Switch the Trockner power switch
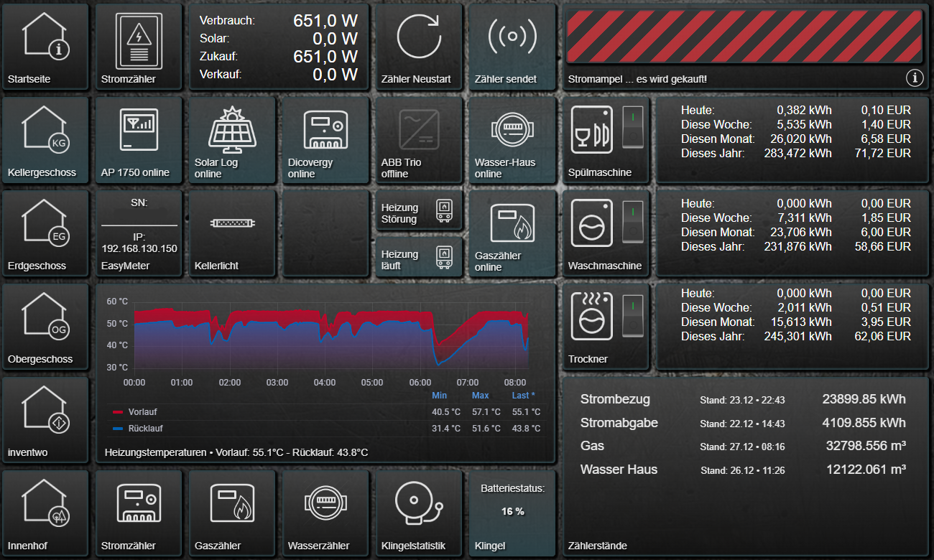 click(633, 315)
